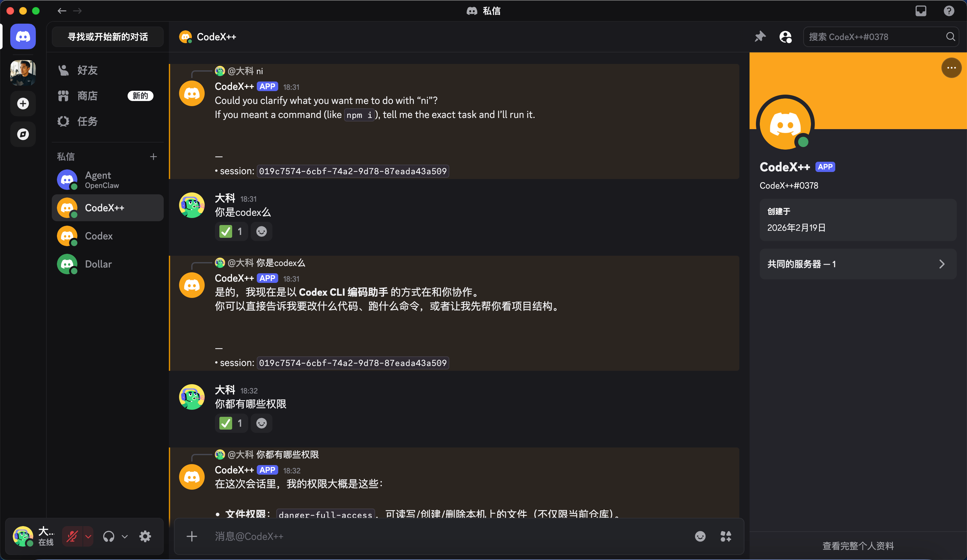Image resolution: width=967 pixels, height=560 pixels.
Task: Open pinned messages icon
Action: coord(760,37)
